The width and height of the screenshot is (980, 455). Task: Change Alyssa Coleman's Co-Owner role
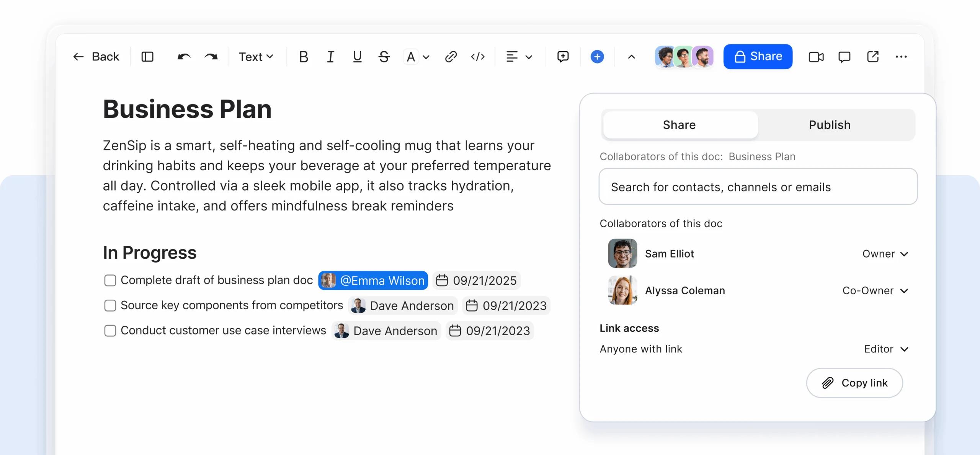click(x=875, y=291)
